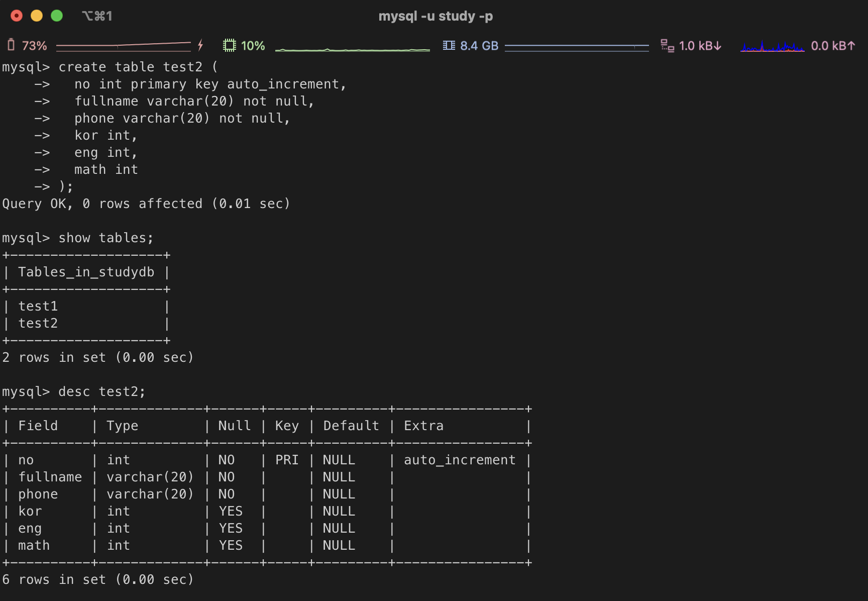The height and width of the screenshot is (601, 868).
Task: Click the 'math int' definition line
Action: pyautogui.click(x=106, y=169)
